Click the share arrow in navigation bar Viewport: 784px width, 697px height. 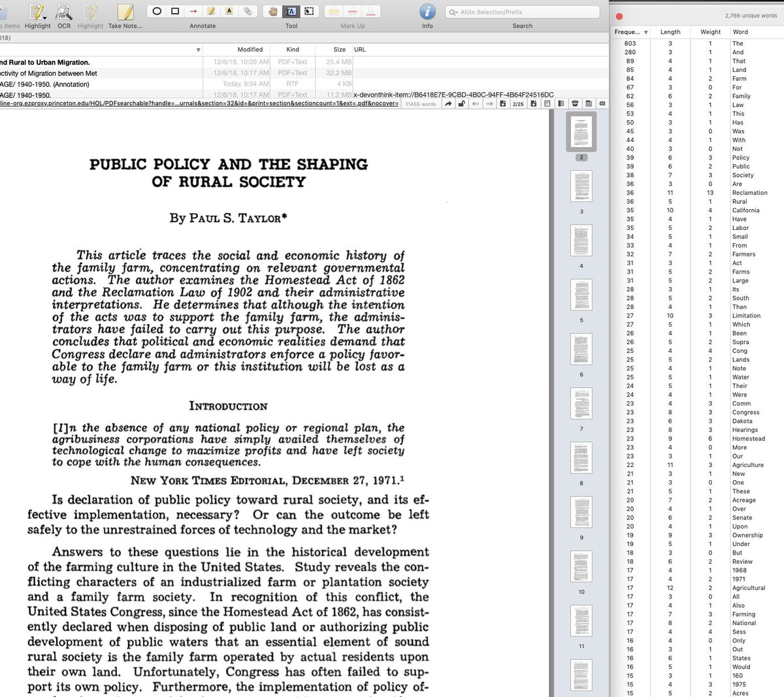(448, 104)
